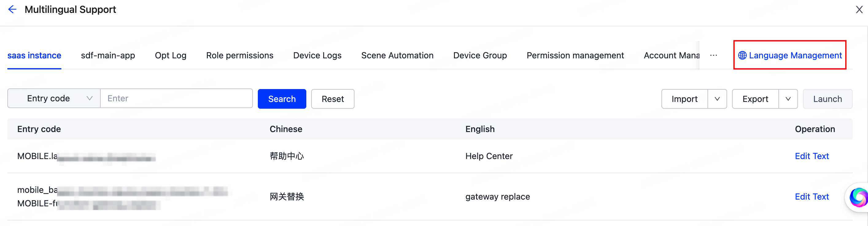Switch to saas instance tab
Screen dimensions: 868x226
click(34, 55)
